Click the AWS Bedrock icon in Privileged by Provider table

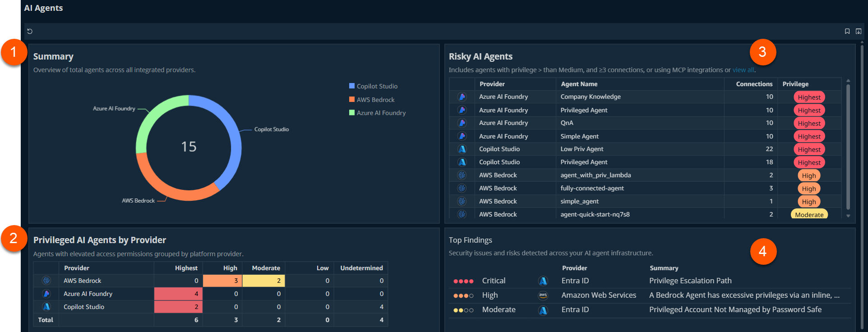(46, 281)
